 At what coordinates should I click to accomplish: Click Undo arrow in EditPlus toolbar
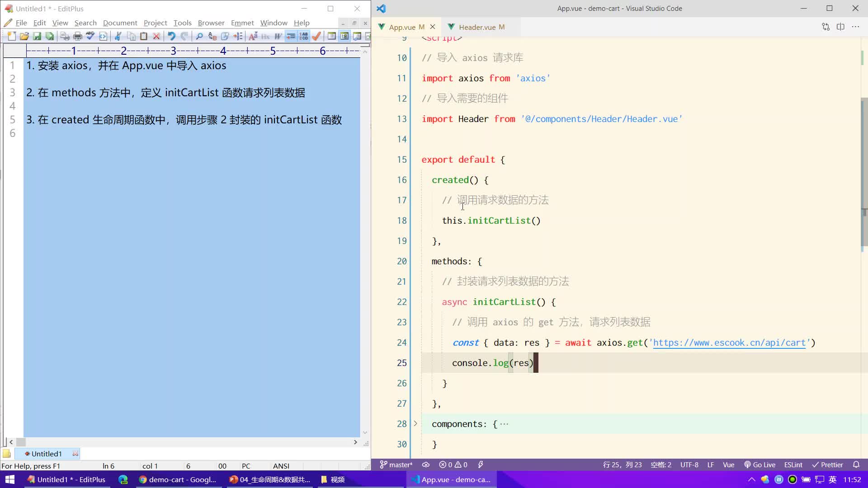[171, 36]
